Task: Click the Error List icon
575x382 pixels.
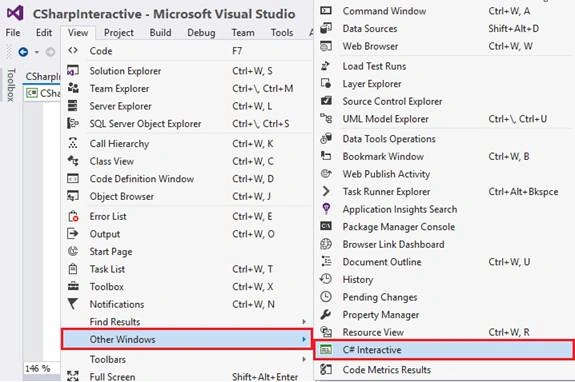Action: pyautogui.click(x=73, y=216)
